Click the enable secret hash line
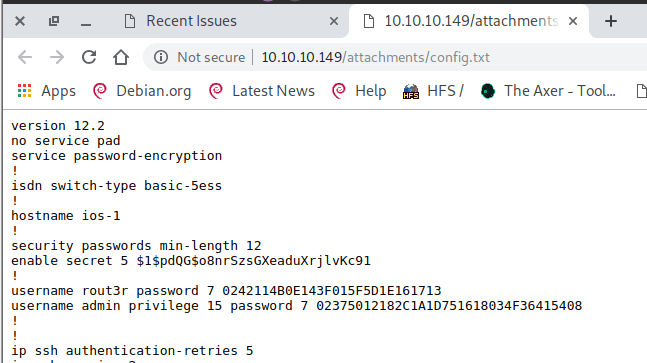Viewport: 647px width, 363px height. pos(191,261)
